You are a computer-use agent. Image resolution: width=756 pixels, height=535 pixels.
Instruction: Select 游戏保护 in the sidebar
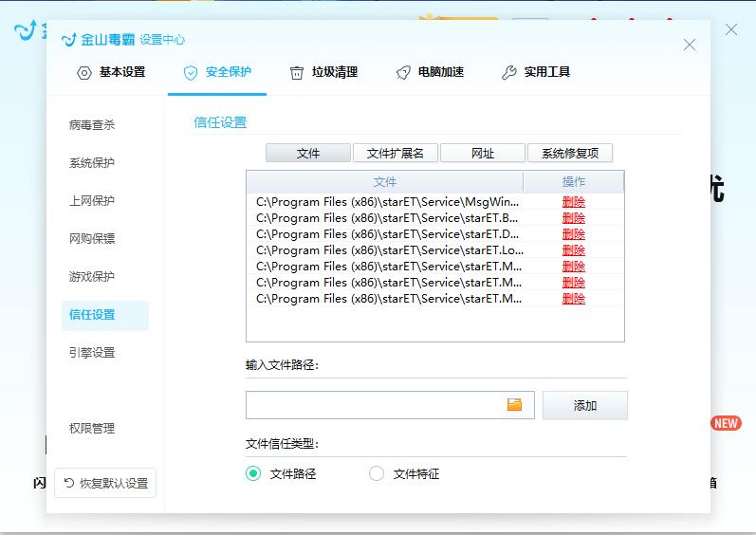pos(92,277)
